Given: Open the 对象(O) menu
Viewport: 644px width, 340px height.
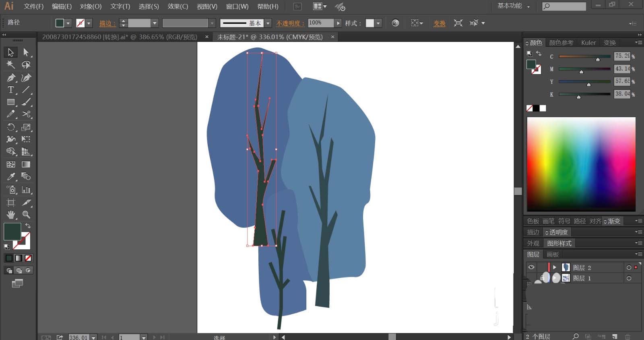Looking at the screenshot, I should coord(91,6).
